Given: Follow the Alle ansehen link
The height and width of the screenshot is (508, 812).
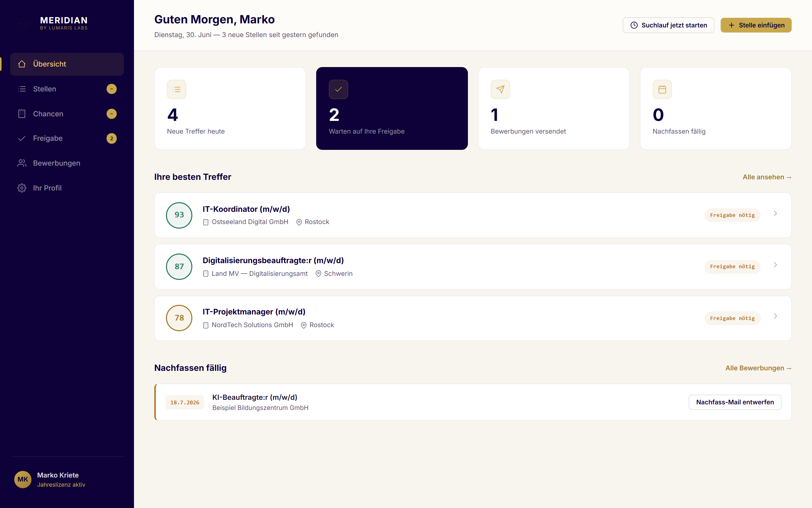Looking at the screenshot, I should click(767, 177).
